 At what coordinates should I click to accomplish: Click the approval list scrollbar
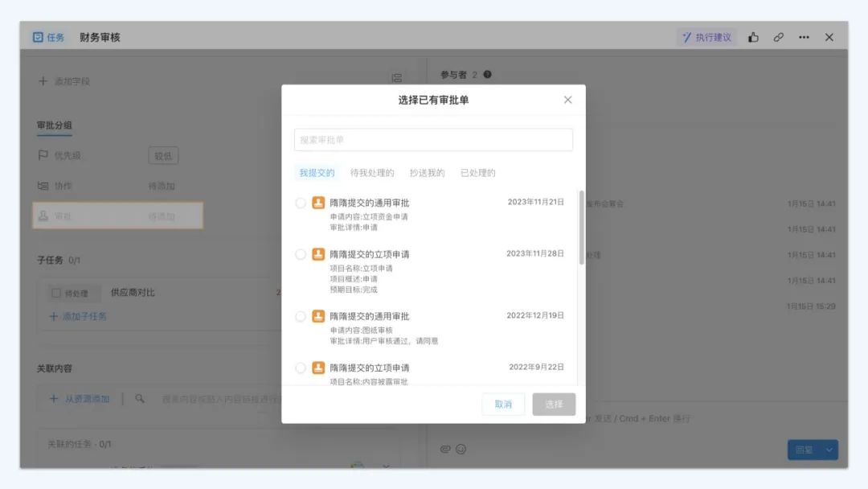point(582,228)
